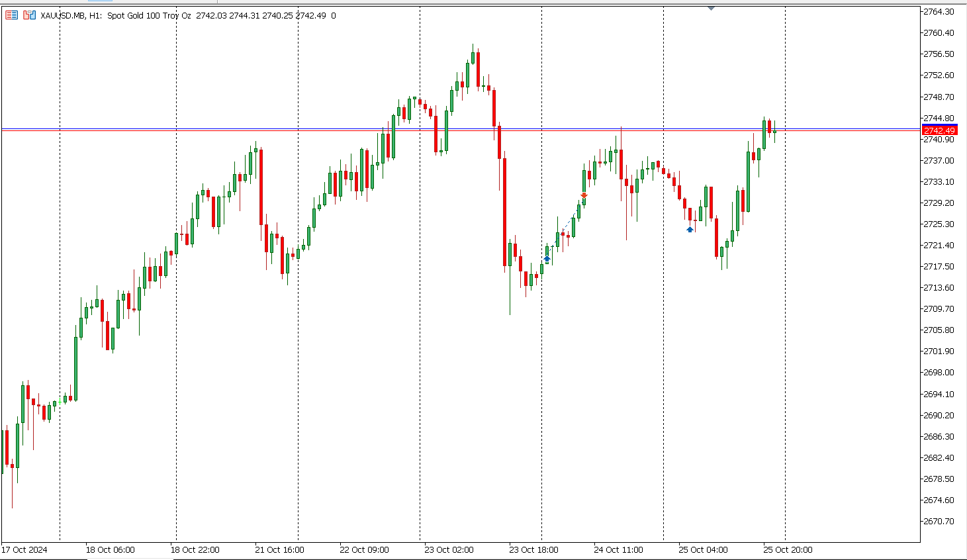Click the 18 Oct 22:00 time axis label
Screen dimensions: 967x560
195,549
